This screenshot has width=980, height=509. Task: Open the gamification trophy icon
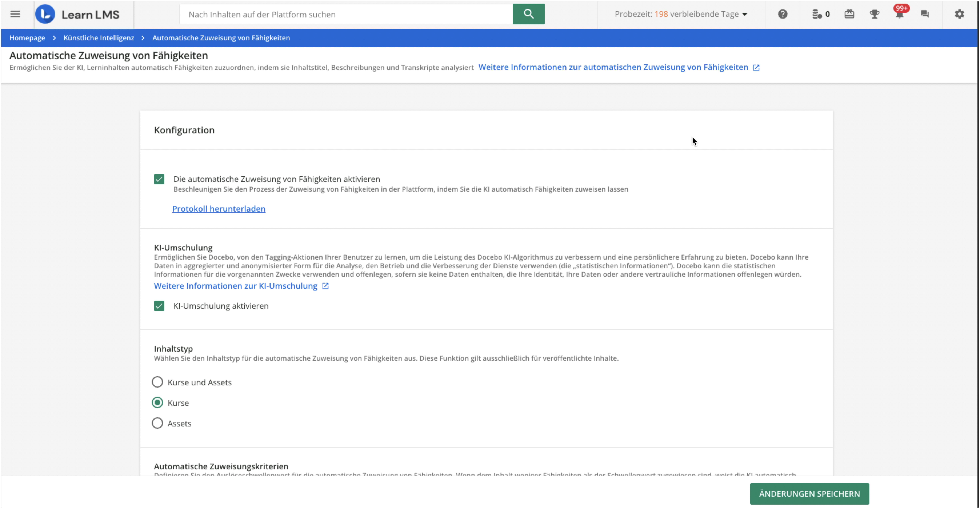874,14
